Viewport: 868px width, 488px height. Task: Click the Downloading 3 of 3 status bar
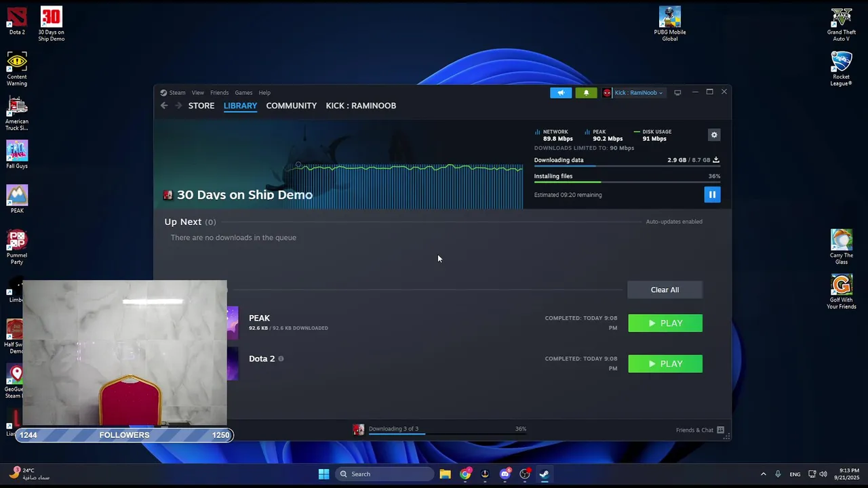(x=439, y=429)
